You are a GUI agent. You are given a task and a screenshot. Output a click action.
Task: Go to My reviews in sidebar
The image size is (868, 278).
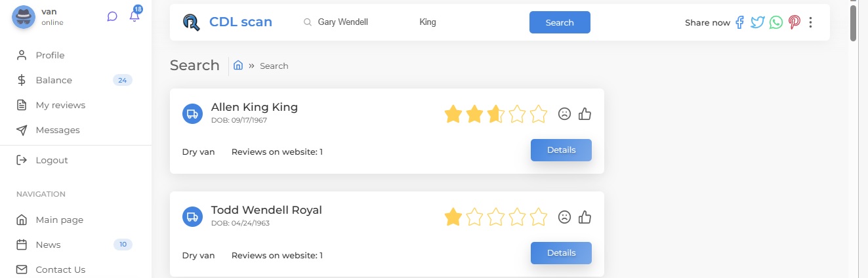60,105
